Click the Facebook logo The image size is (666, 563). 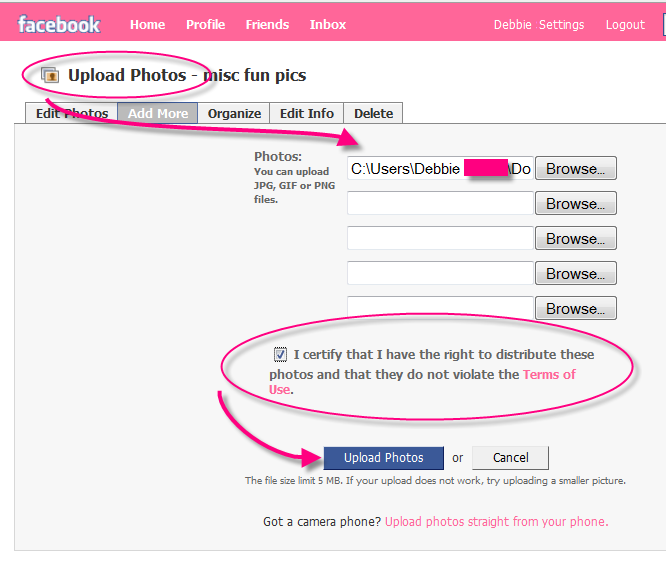coord(59,24)
